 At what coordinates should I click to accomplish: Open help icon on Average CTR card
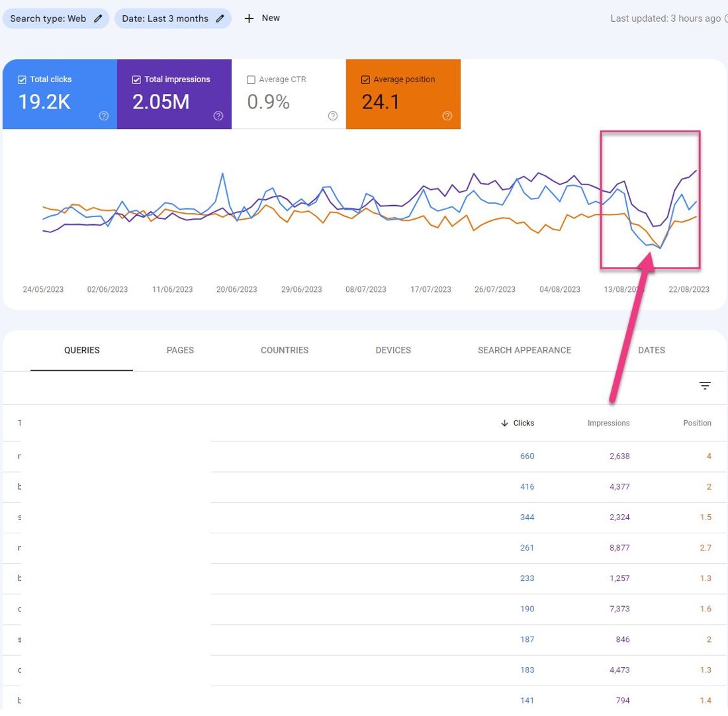(333, 116)
